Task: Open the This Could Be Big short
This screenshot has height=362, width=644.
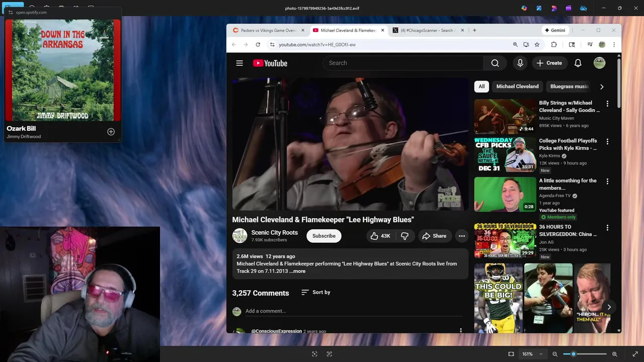Action: 498,298
